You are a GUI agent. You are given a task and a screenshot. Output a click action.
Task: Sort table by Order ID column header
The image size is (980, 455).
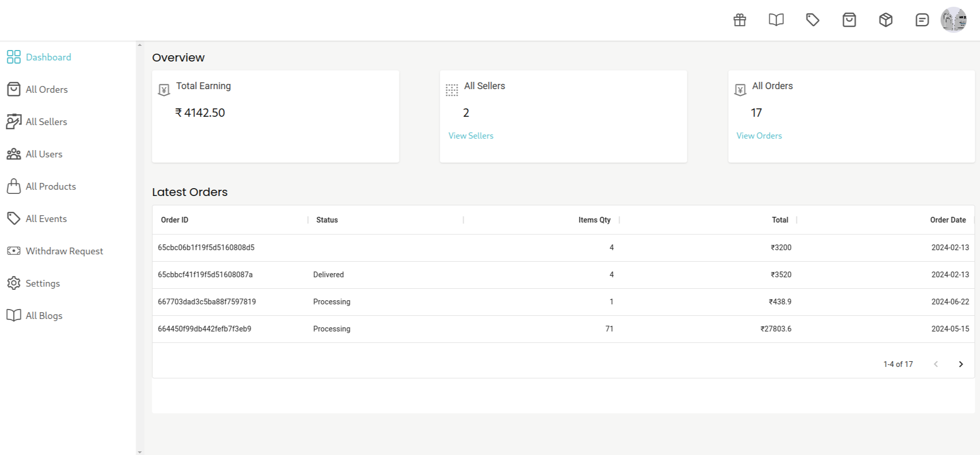coord(175,220)
